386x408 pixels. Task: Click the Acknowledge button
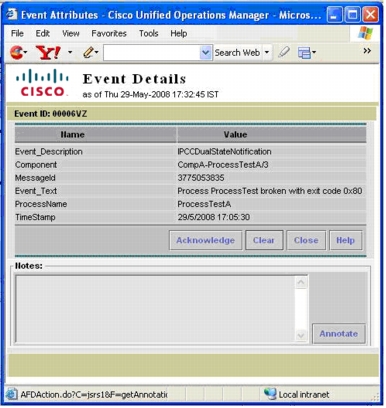pos(205,240)
